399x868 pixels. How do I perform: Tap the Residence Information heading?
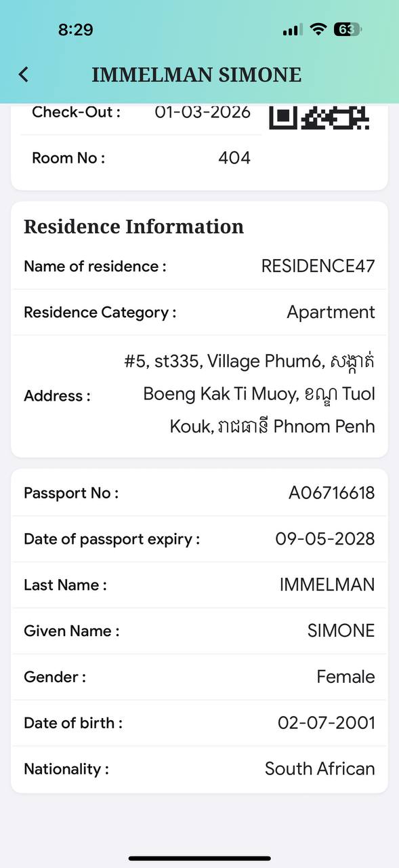[133, 226]
